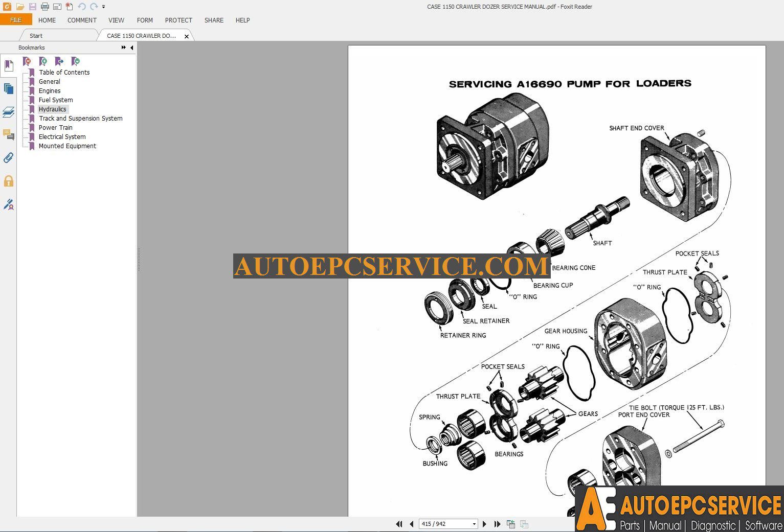Open the Pages thumbnails sidebar panel
This screenshot has width=784, height=532.
9,89
